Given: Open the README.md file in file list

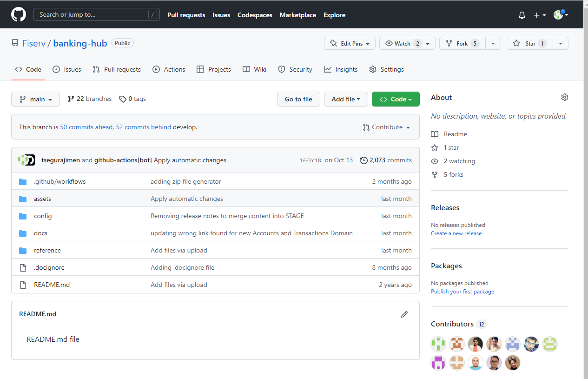Looking at the screenshot, I should pos(52,285).
